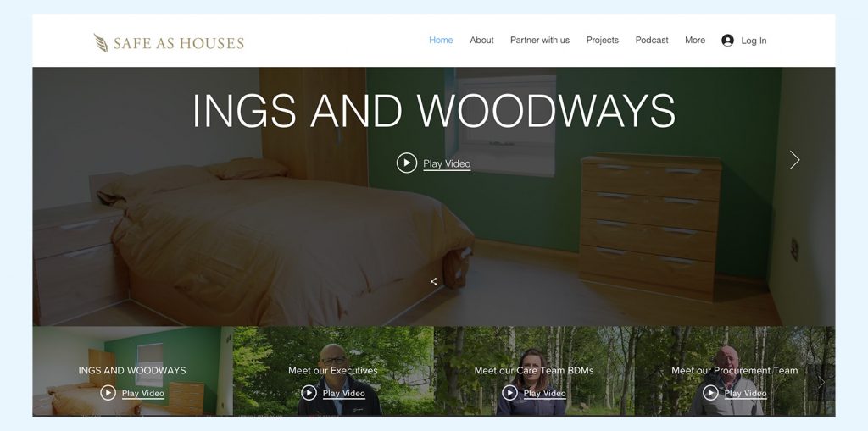Click the share icon on the hero video
Image resolution: width=868 pixels, height=431 pixels.
(x=434, y=282)
